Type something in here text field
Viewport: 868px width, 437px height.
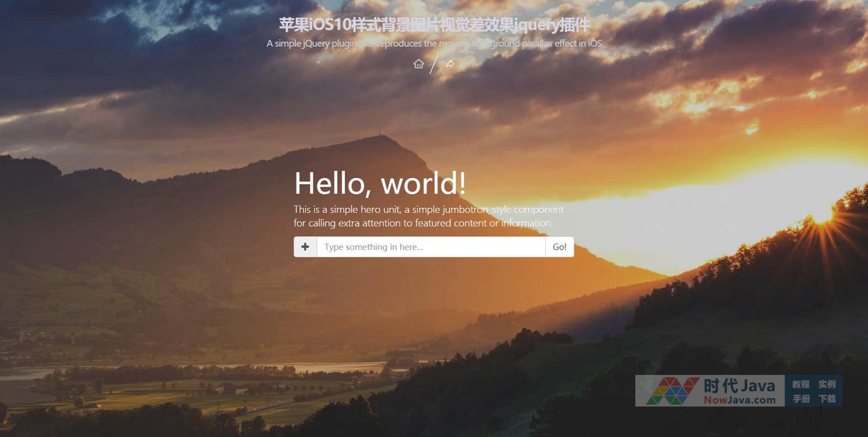click(x=431, y=247)
